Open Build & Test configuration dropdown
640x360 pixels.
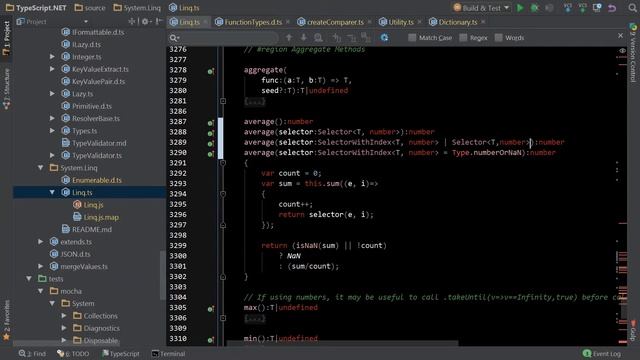tap(507, 8)
